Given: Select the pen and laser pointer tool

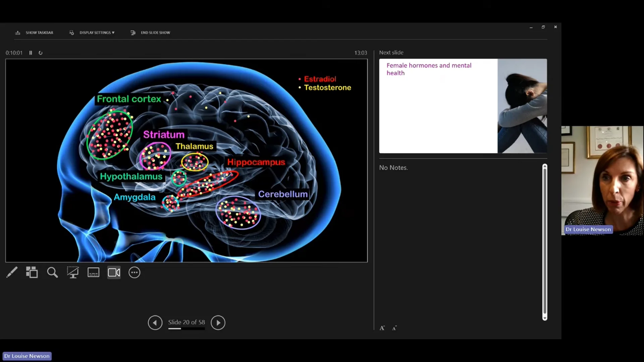Looking at the screenshot, I should pyautogui.click(x=12, y=273).
